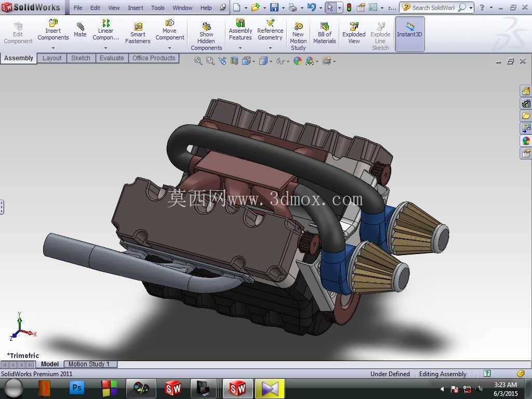The width and height of the screenshot is (532, 399).
Task: Click the View Settings monitor icon
Action: pyautogui.click(x=326, y=61)
